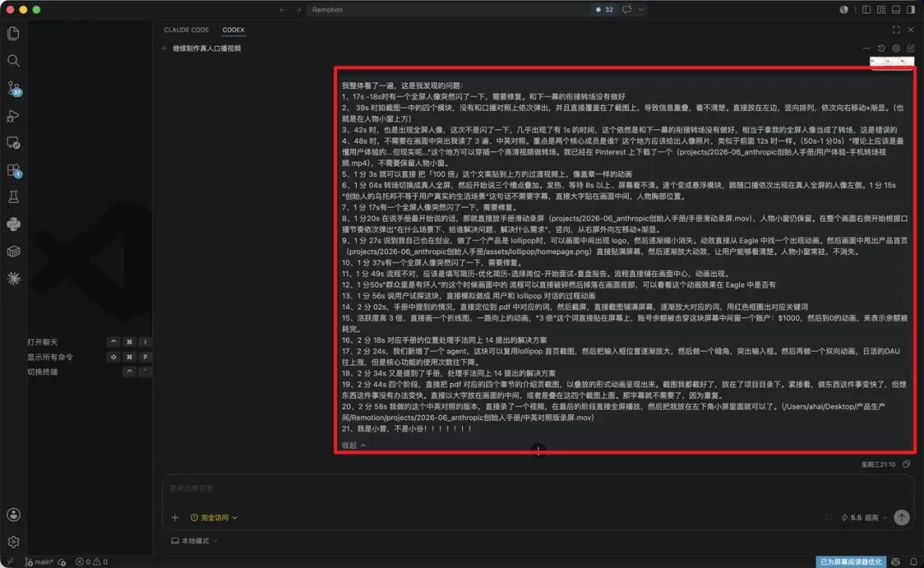Customize layout via the grid icon

tap(881, 9)
